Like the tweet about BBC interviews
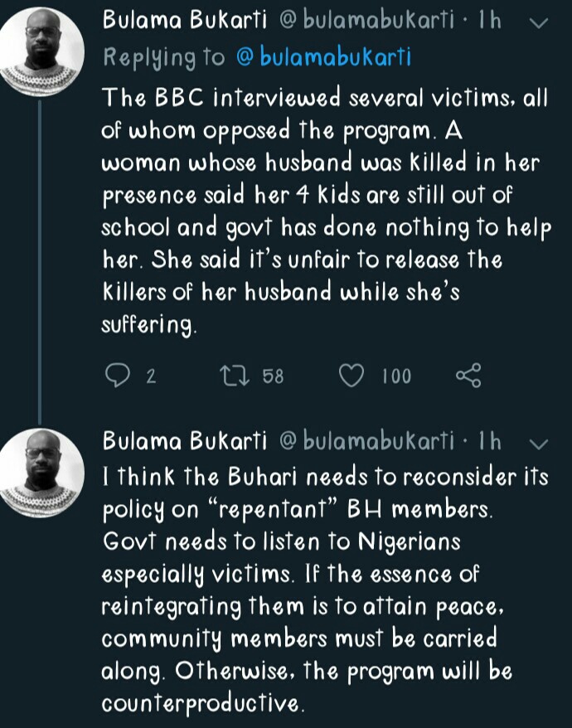572x728 pixels. coord(352,376)
